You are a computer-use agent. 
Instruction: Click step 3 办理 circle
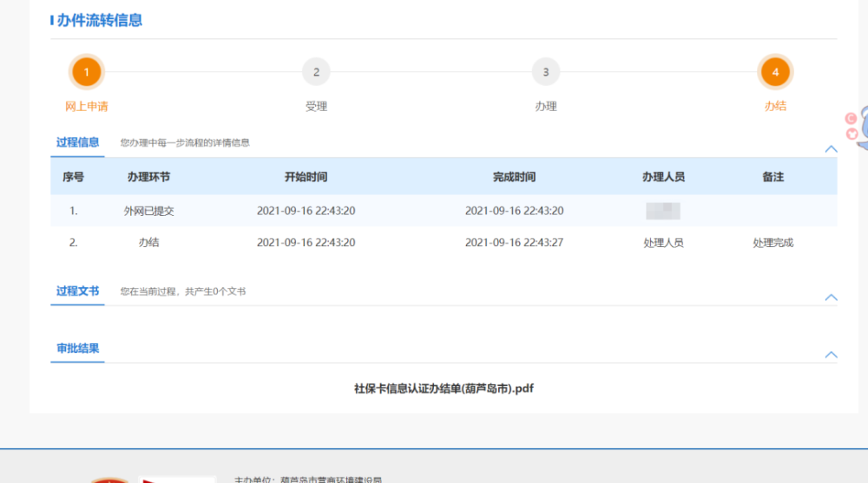pyautogui.click(x=546, y=72)
